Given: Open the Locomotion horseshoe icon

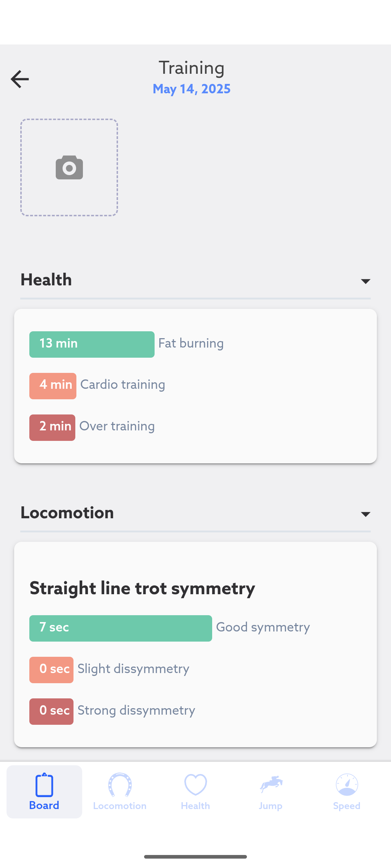Looking at the screenshot, I should click(120, 785).
